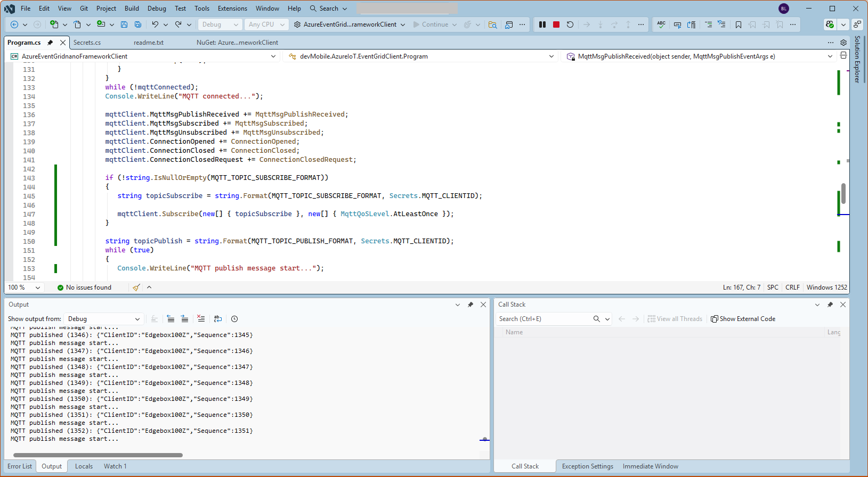The width and height of the screenshot is (868, 477).
Task: Pause debugging with the Break All icon
Action: [542, 24]
